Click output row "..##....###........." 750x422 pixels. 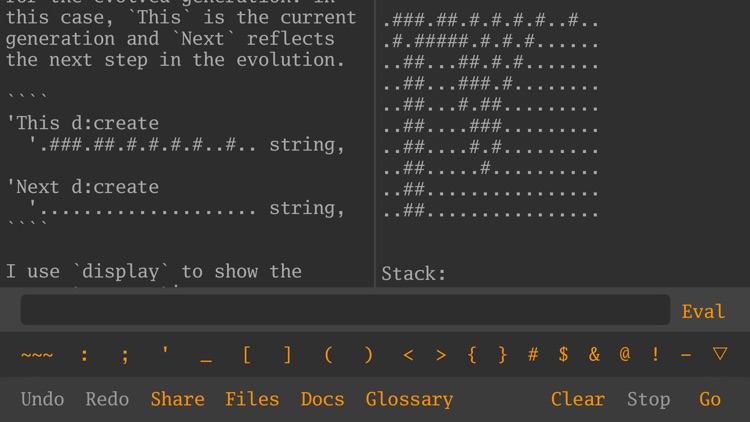point(491,126)
